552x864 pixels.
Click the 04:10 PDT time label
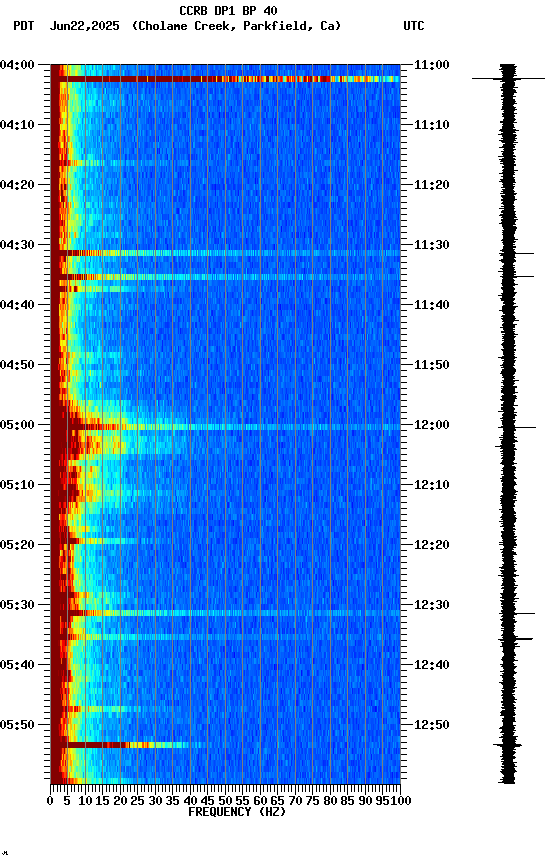(17, 125)
